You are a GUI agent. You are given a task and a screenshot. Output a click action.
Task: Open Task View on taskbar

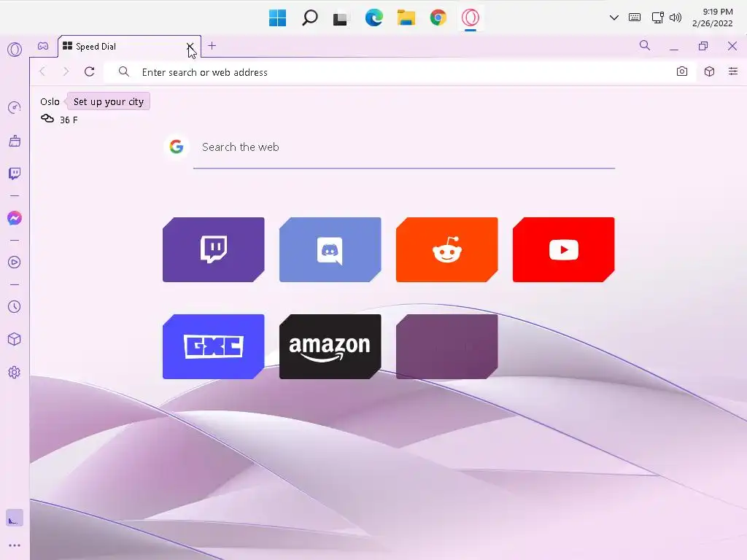341,18
